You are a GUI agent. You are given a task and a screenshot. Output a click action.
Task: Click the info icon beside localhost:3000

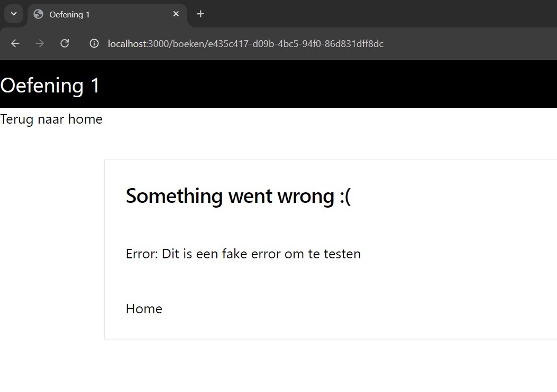[94, 43]
